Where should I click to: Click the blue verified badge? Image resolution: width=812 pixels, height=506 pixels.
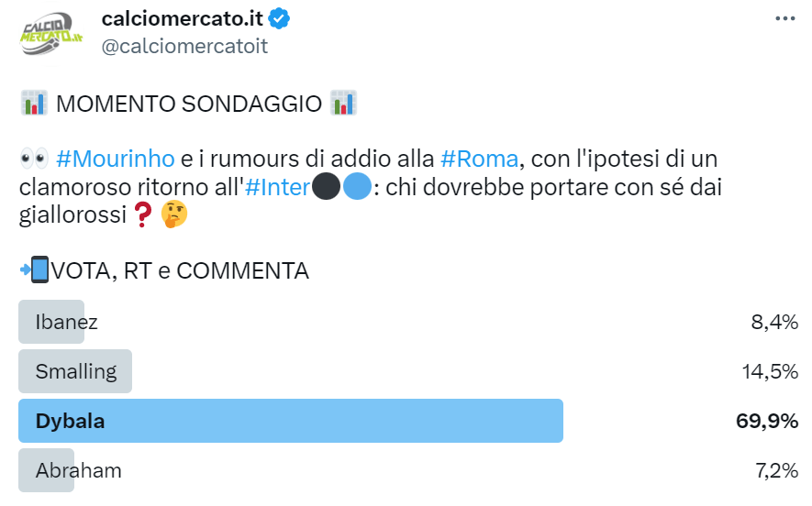pyautogui.click(x=277, y=18)
